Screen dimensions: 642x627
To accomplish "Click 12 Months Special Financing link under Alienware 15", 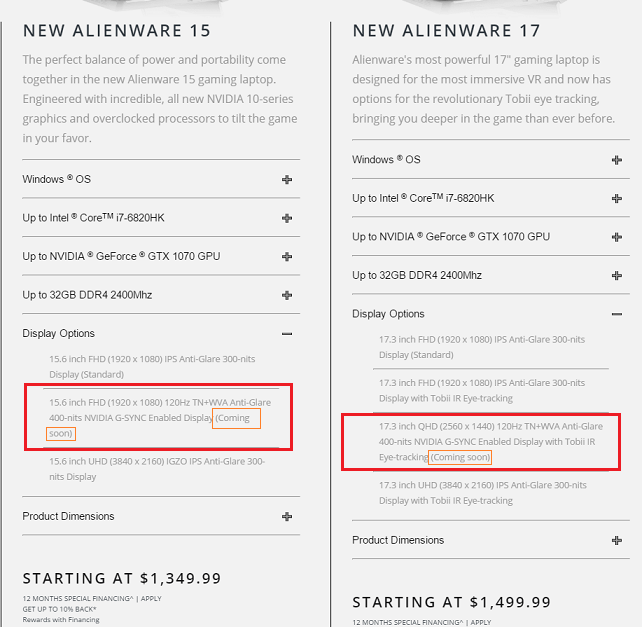I will [x=78, y=598].
